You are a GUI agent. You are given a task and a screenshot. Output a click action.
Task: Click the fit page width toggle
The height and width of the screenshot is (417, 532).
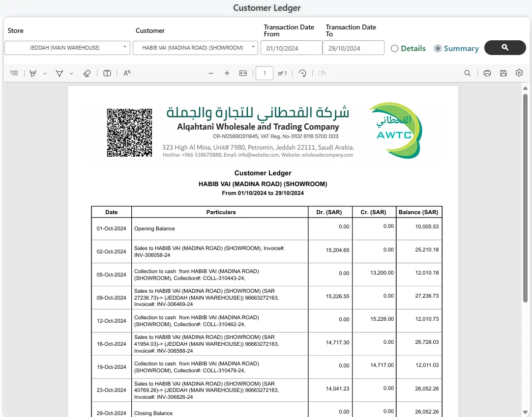(243, 73)
